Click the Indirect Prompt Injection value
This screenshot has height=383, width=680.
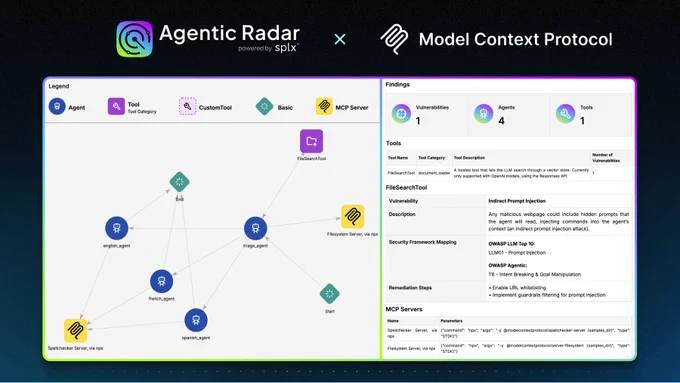517,201
